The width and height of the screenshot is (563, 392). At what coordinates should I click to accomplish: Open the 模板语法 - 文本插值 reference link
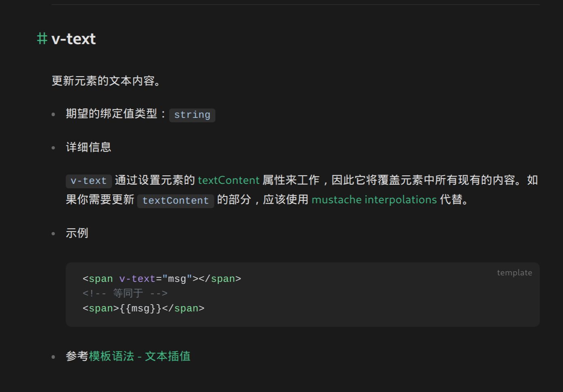coord(139,356)
